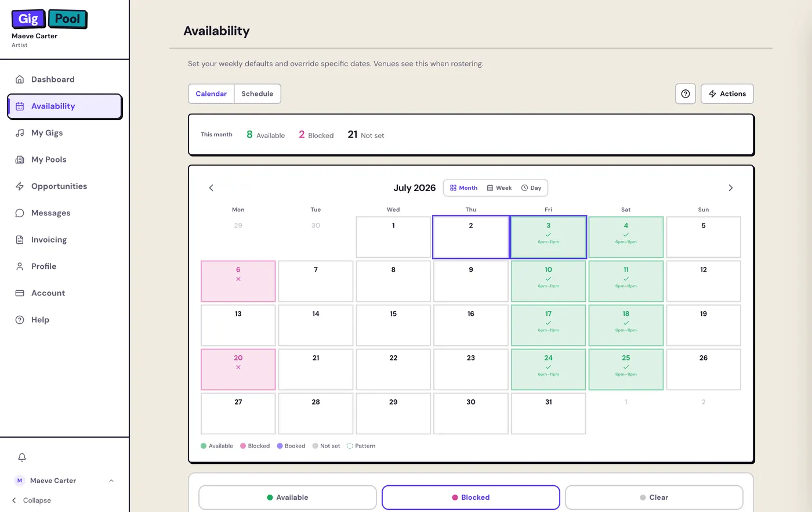Mark selection as Blocked

tap(471, 497)
